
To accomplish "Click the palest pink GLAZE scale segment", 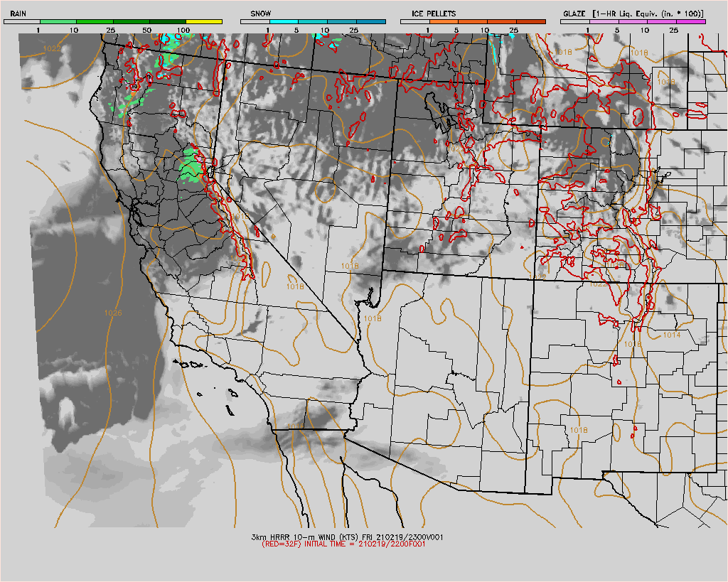I will [x=604, y=22].
